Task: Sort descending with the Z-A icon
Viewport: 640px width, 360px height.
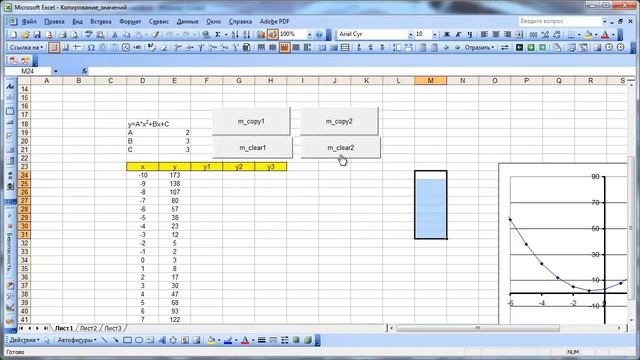Action: point(247,35)
